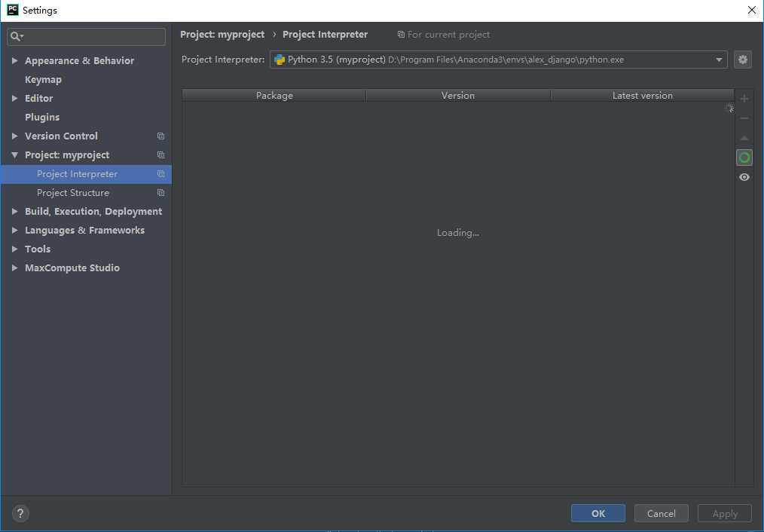The width and height of the screenshot is (764, 532).
Task: Expand the Editor settings section
Action: tap(14, 99)
